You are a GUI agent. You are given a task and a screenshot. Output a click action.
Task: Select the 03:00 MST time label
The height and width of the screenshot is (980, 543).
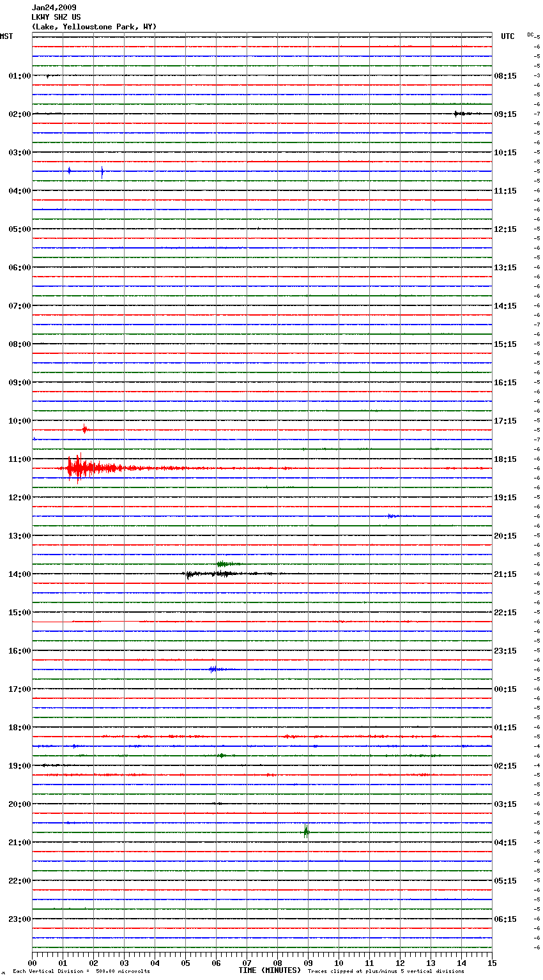[19, 153]
